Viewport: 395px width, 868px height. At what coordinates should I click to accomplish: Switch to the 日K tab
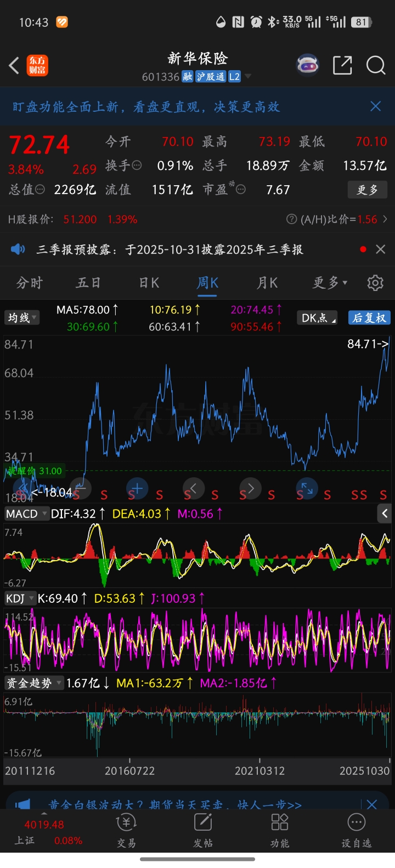coord(149,283)
